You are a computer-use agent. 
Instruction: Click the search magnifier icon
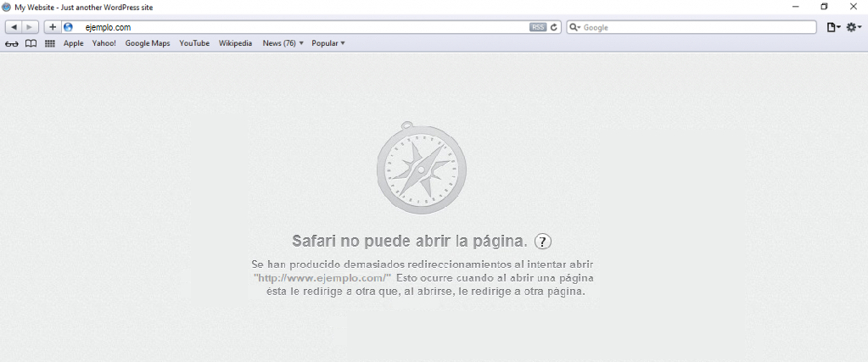tap(575, 27)
